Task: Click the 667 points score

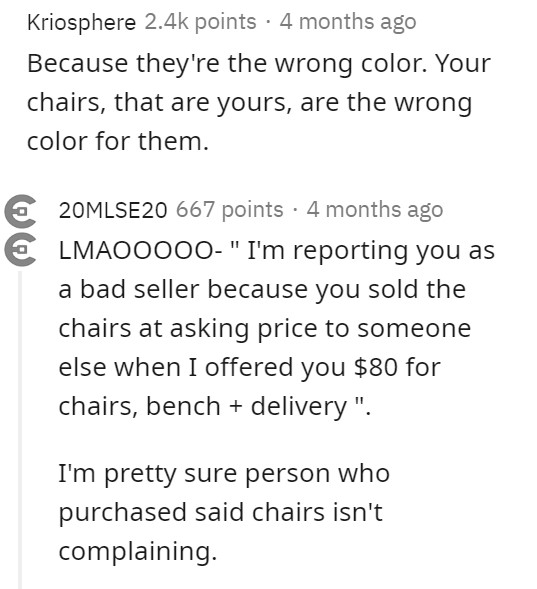Action: click(x=229, y=210)
